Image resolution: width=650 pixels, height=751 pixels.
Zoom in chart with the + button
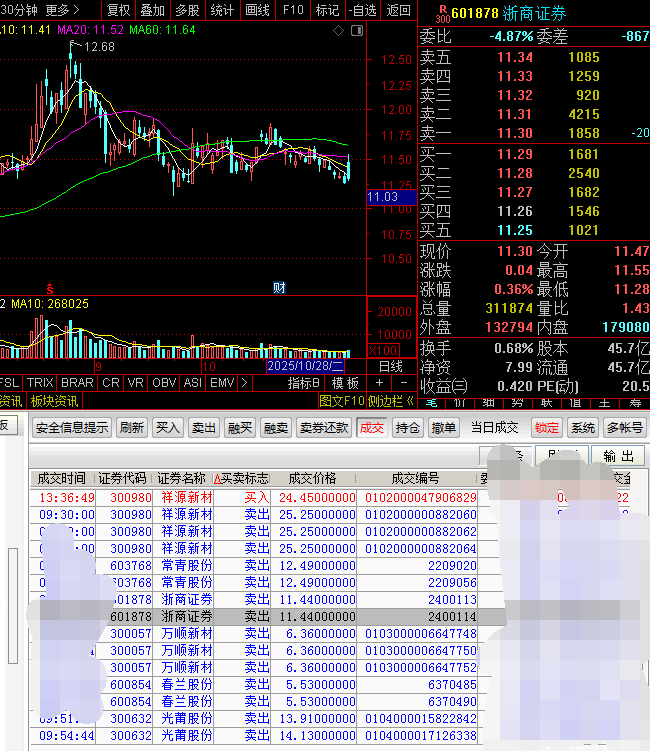tap(379, 383)
